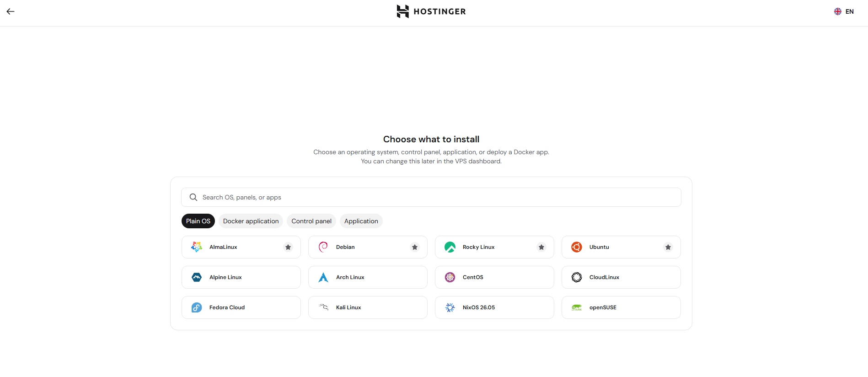Viewport: 868px width, 377px height.
Task: Go back using the left arrow
Action: click(11, 11)
